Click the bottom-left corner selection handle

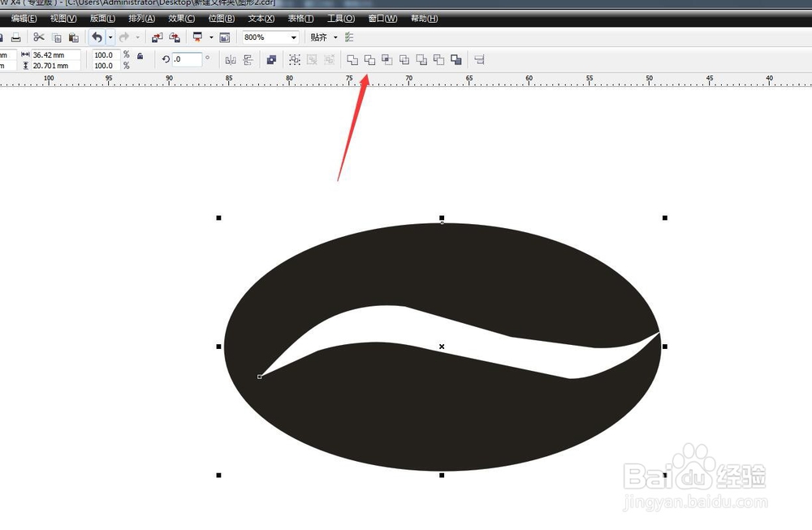218,475
